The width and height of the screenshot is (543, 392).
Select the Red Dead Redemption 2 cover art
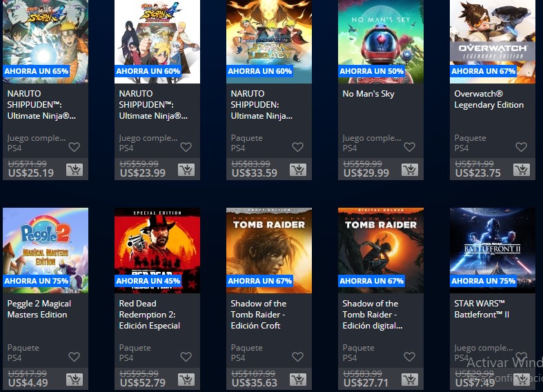point(157,251)
